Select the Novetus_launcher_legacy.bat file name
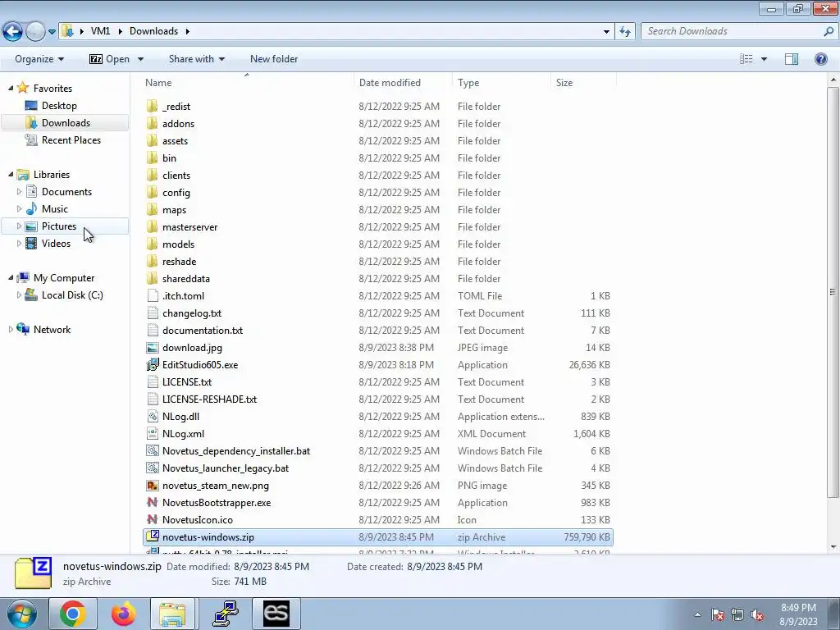Viewport: 840px width, 630px height. (x=226, y=468)
